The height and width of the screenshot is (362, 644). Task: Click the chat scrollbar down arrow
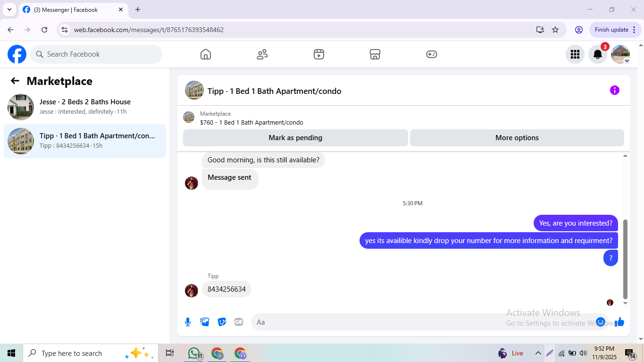pyautogui.click(x=626, y=303)
